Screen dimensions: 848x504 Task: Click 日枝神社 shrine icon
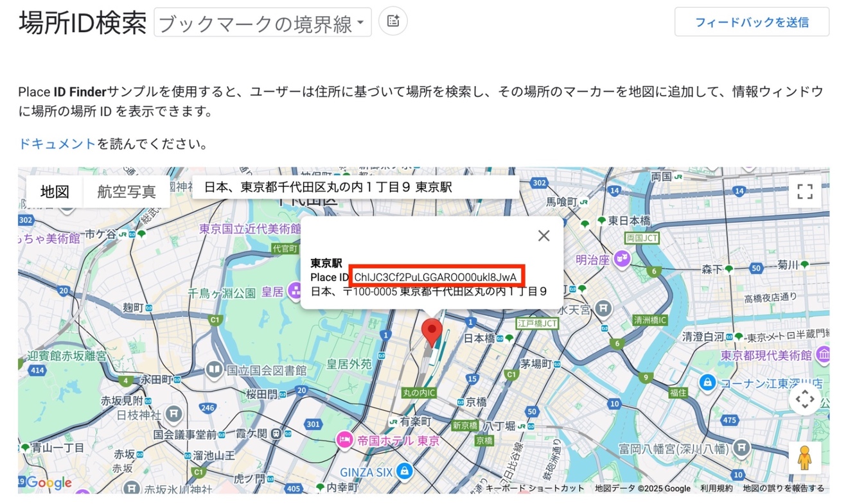(x=173, y=414)
